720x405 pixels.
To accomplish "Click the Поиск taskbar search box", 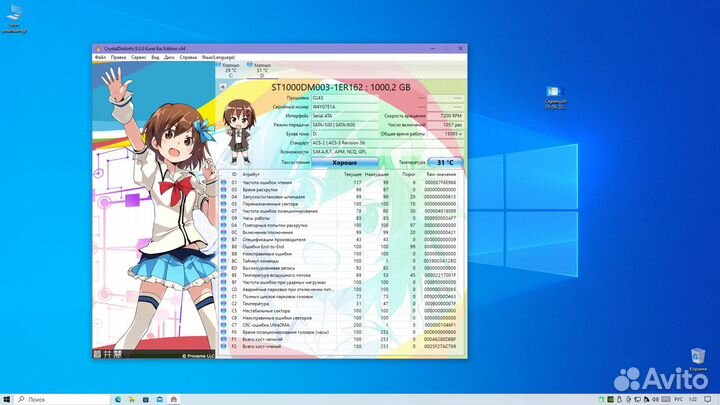I will 62,399.
